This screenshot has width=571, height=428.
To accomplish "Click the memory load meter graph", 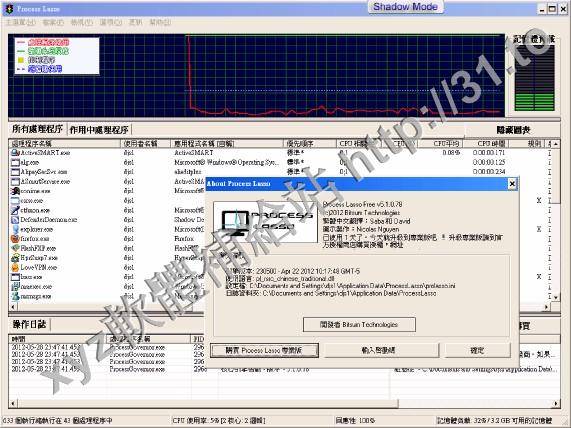I will [535, 78].
